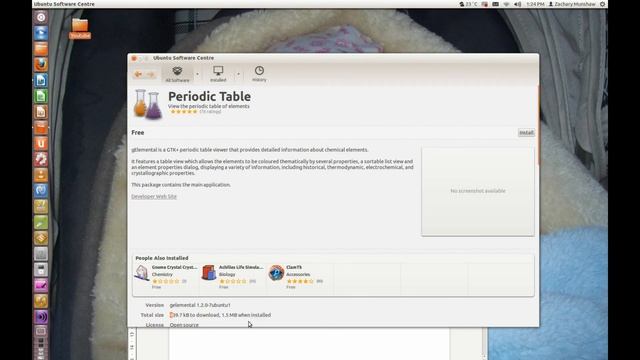The width and height of the screenshot is (640, 360).
Task: Open LibreOffice Writer from the launcher
Action: pyautogui.click(x=41, y=80)
